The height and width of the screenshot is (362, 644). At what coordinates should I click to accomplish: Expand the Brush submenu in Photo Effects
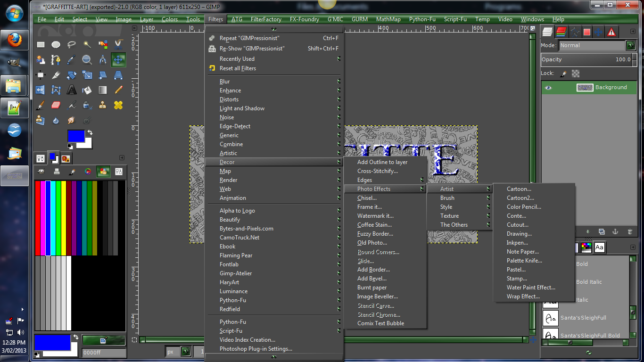(460, 198)
